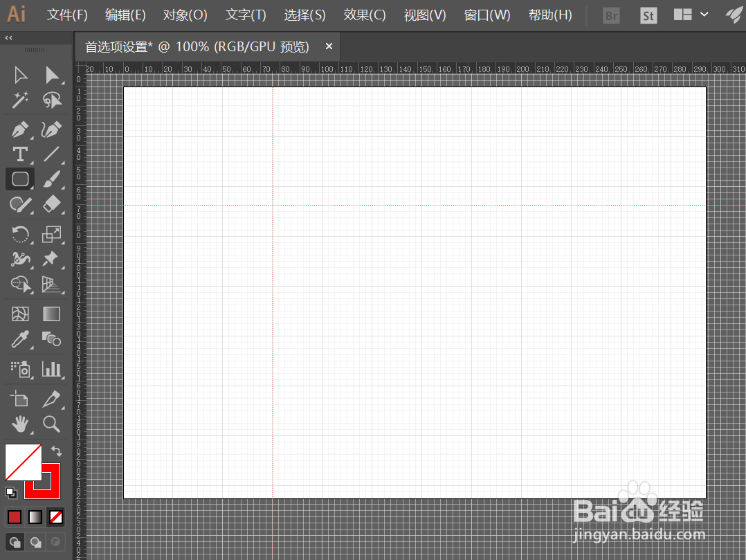This screenshot has height=560, width=746.
Task: Close the 首选项设置 document tab
Action: 329,46
